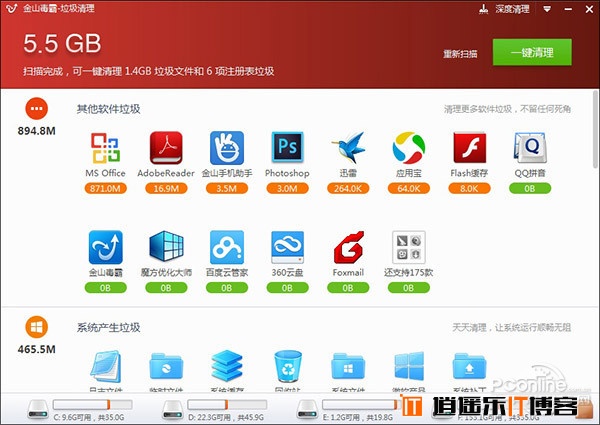Click the 894.8M size label
Image resolution: width=600 pixels, height=425 pixels.
[37, 131]
